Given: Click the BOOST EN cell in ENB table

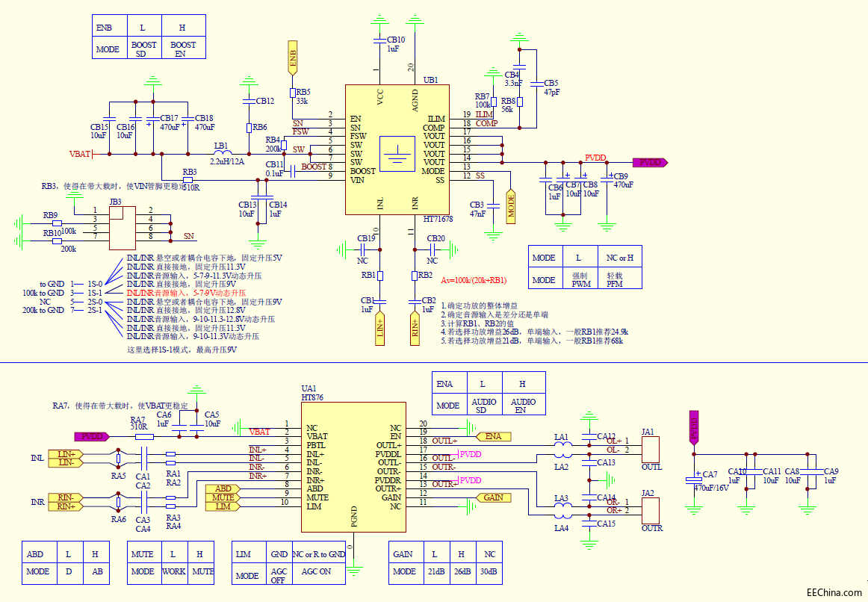Looking at the screenshot, I should point(183,49).
